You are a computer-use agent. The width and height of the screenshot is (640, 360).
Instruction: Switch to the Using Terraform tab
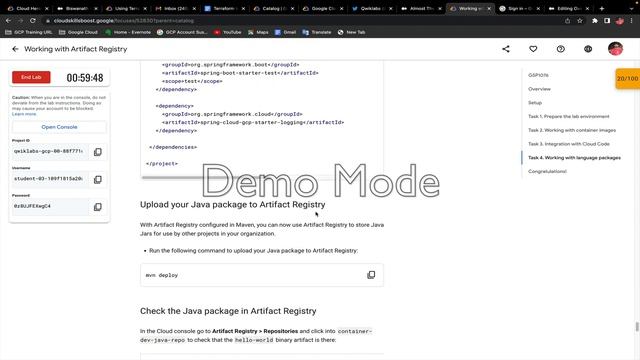[x=126, y=8]
